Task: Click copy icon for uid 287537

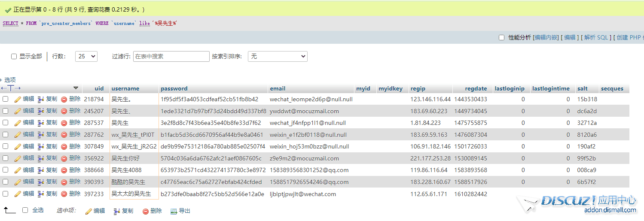Action: coord(41,123)
